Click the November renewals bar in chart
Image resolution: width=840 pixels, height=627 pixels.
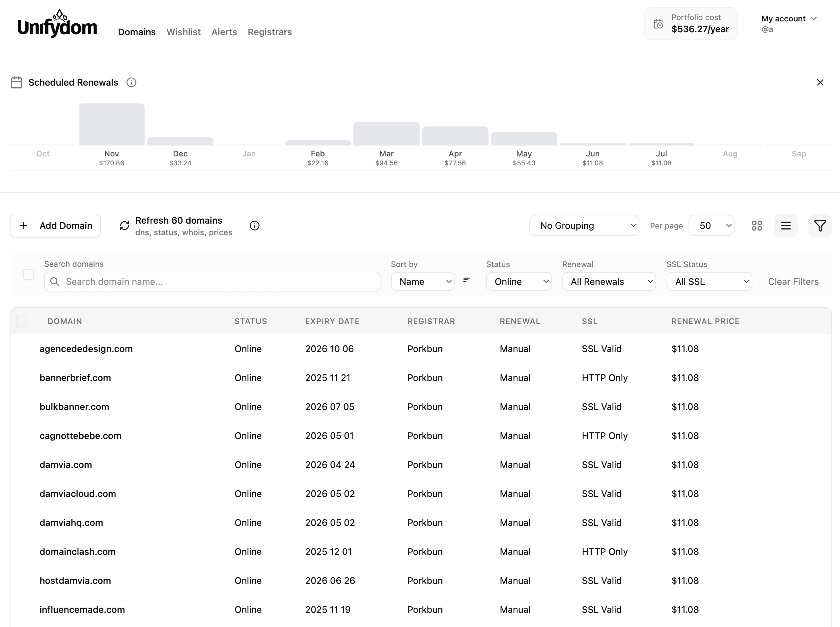[112, 125]
